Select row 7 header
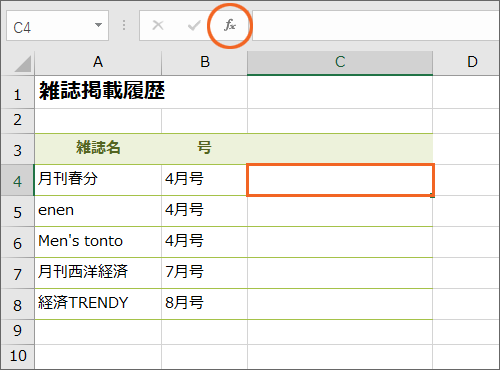The image size is (500, 370). coord(17,273)
